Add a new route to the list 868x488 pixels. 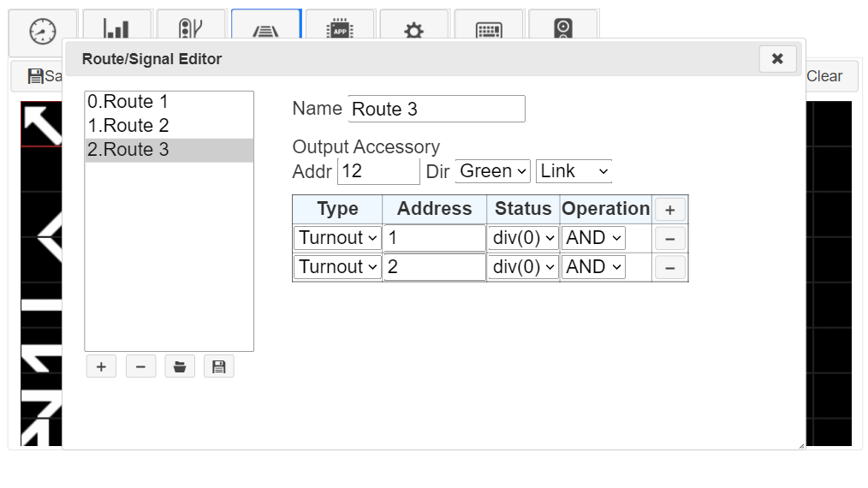point(101,366)
